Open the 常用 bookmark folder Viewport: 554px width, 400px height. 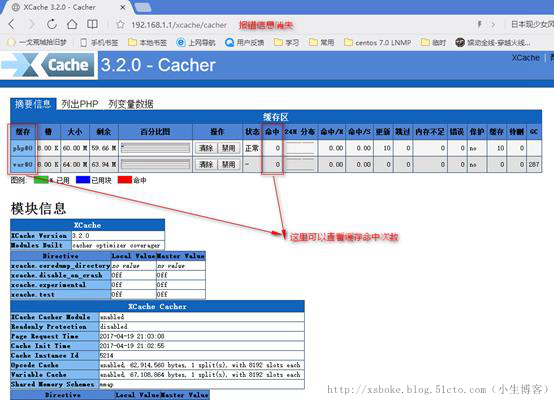[x=322, y=42]
